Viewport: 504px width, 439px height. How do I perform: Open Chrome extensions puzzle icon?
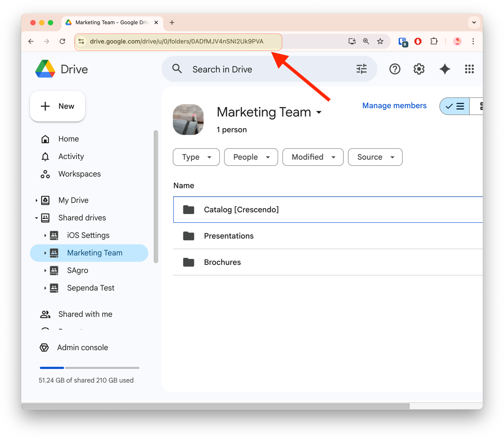pos(434,41)
